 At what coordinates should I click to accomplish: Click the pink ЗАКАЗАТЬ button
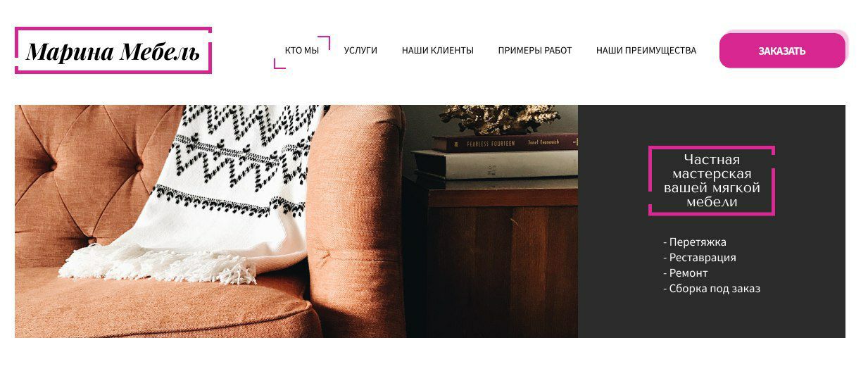tap(782, 51)
